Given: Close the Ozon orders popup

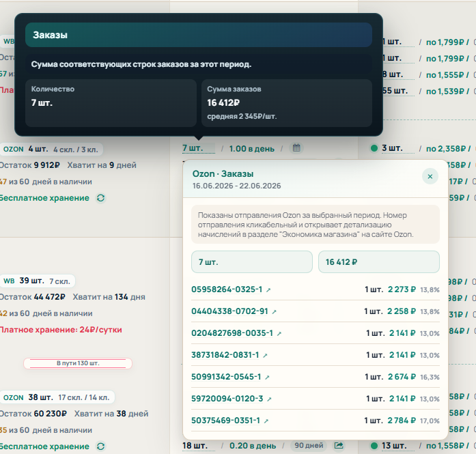Looking at the screenshot, I should point(430,176).
